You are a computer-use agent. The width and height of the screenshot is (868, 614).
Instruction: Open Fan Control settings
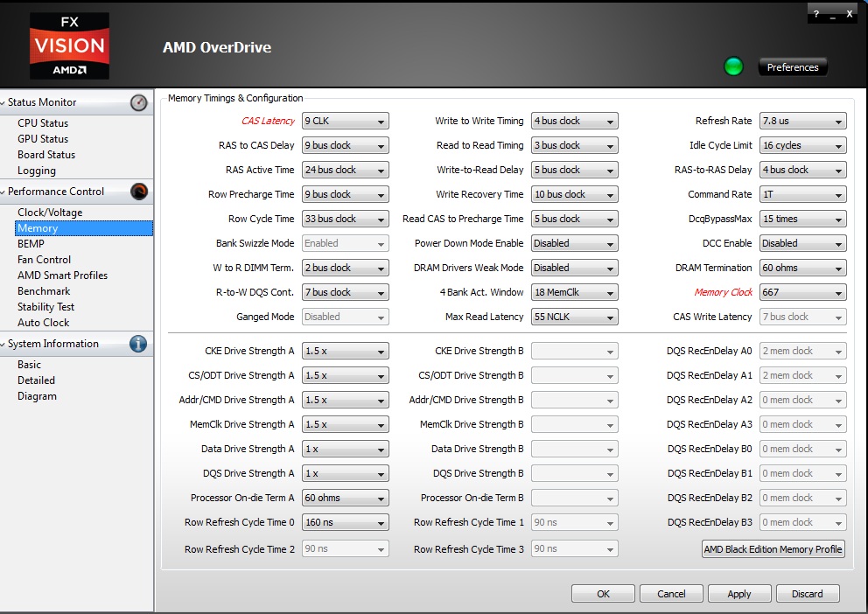45,260
